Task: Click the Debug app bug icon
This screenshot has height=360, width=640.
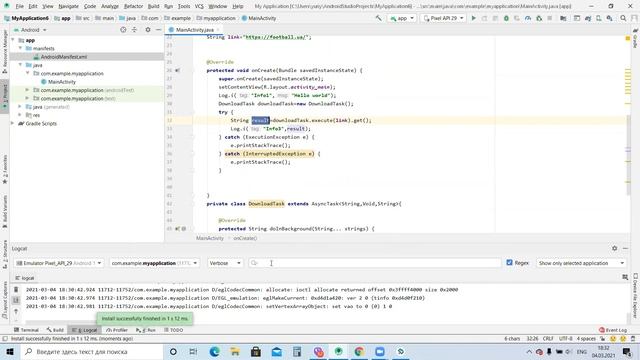Action: [506, 18]
